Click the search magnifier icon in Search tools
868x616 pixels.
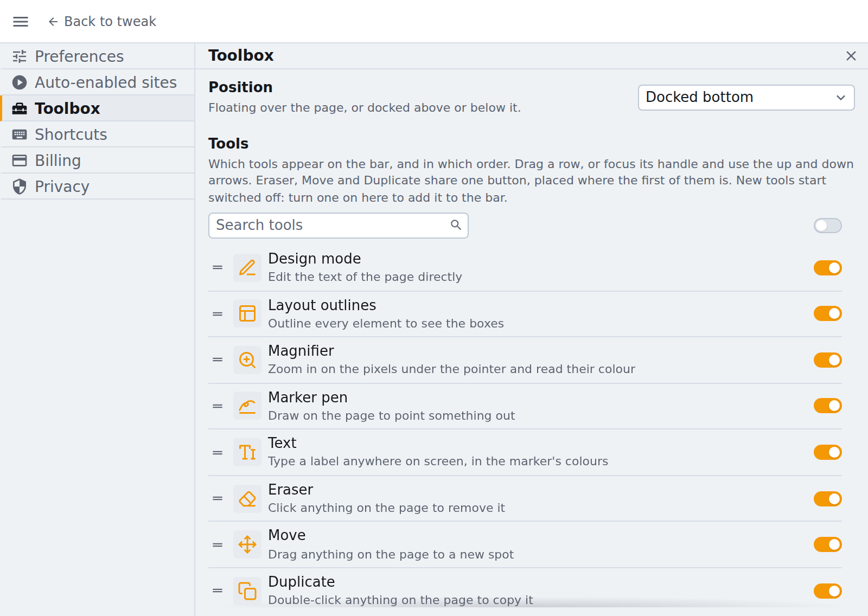click(456, 225)
